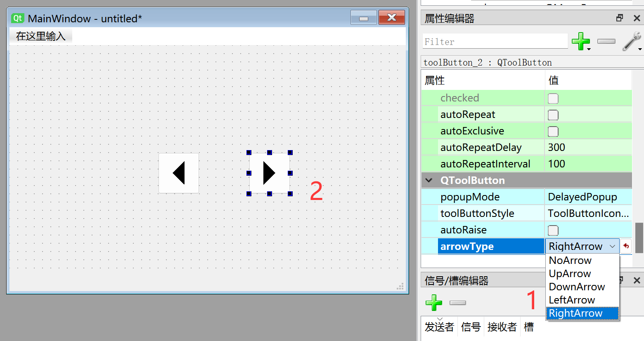Click the MainWindow form resize grip
644x341 pixels.
pos(400,286)
